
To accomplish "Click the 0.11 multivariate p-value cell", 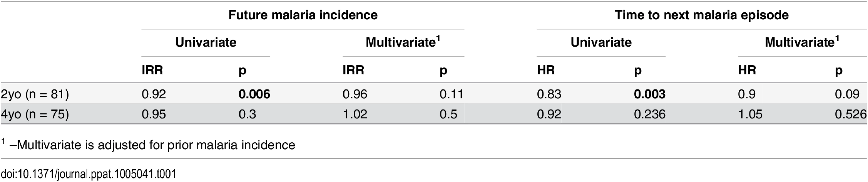I will [452, 94].
